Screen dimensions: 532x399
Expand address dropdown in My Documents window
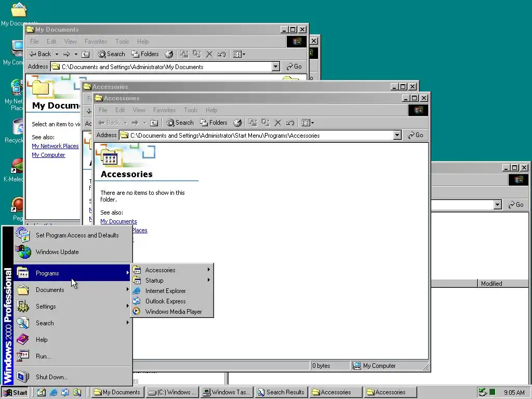(276, 67)
